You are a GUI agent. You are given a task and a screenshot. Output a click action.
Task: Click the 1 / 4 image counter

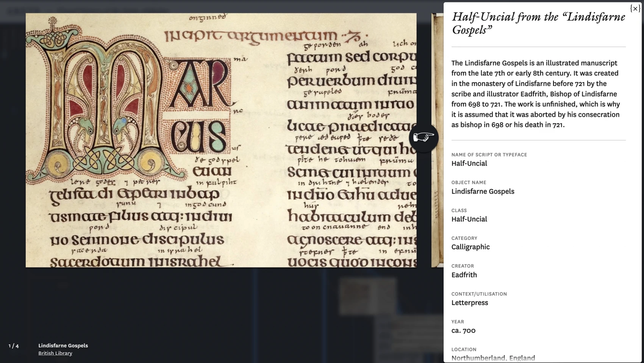click(14, 346)
